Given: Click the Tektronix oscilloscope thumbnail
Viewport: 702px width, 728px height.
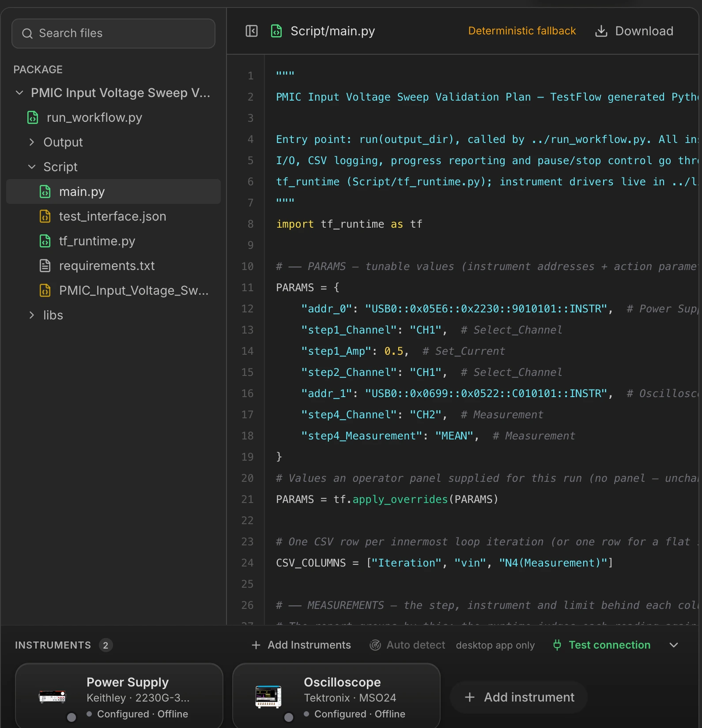Looking at the screenshot, I should click(268, 697).
